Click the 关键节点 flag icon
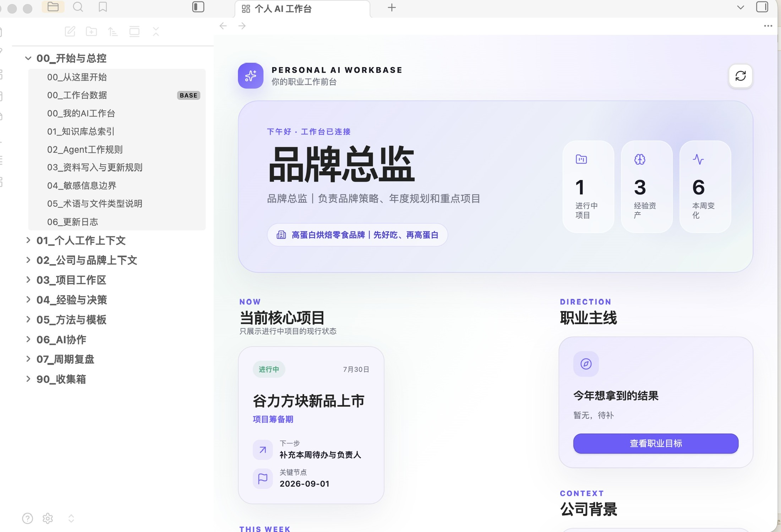This screenshot has width=781, height=532. (x=263, y=479)
